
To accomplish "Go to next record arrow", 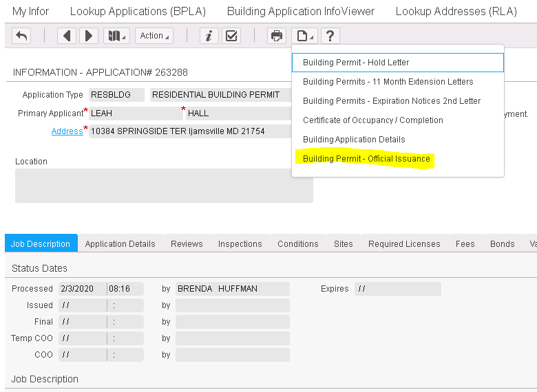I will click(89, 36).
